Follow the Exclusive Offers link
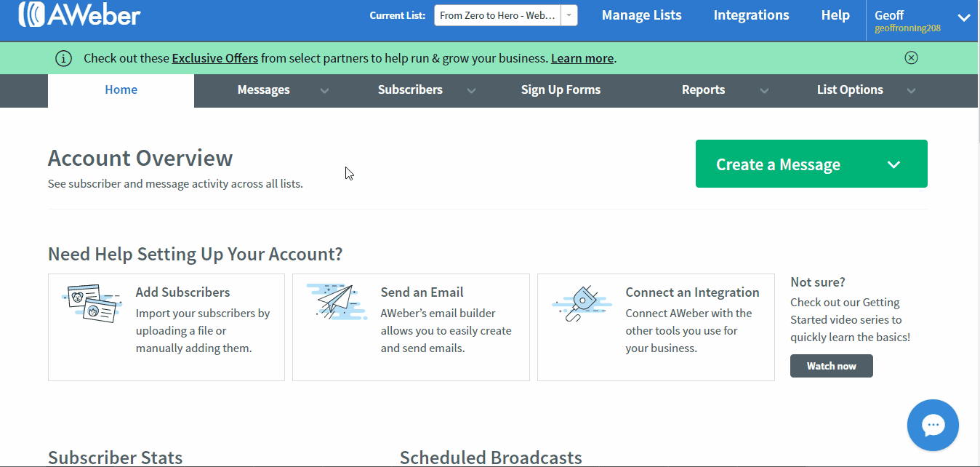Image resolution: width=980 pixels, height=467 pixels. pyautogui.click(x=214, y=58)
